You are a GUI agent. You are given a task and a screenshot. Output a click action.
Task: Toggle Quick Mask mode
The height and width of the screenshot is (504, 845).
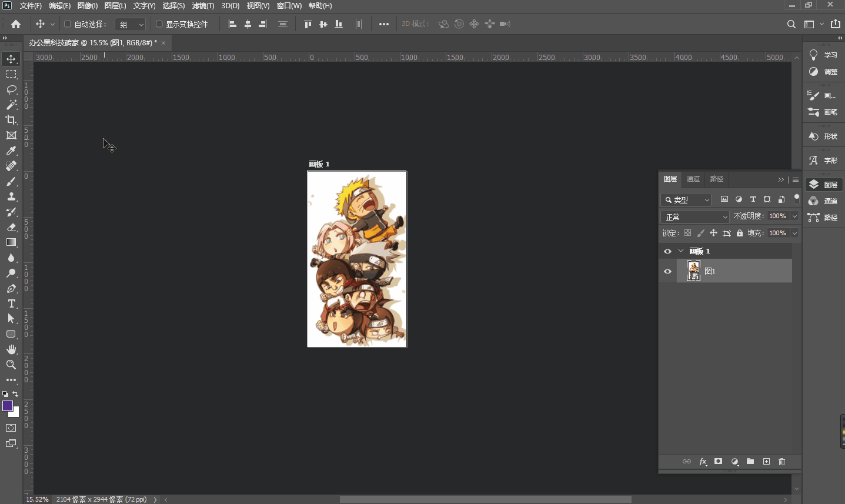[x=11, y=428]
